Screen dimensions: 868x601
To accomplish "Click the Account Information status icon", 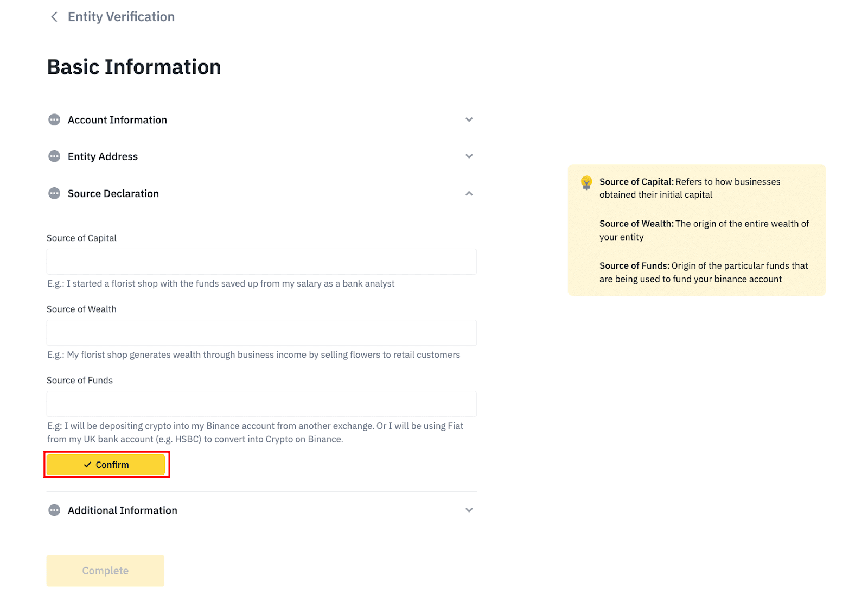I will (54, 119).
